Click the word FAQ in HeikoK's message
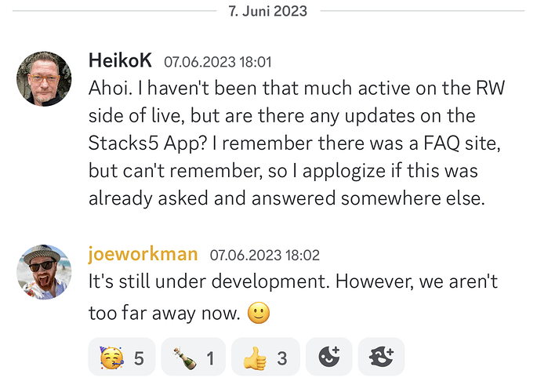Screen dimensions: 537x392 [441, 143]
